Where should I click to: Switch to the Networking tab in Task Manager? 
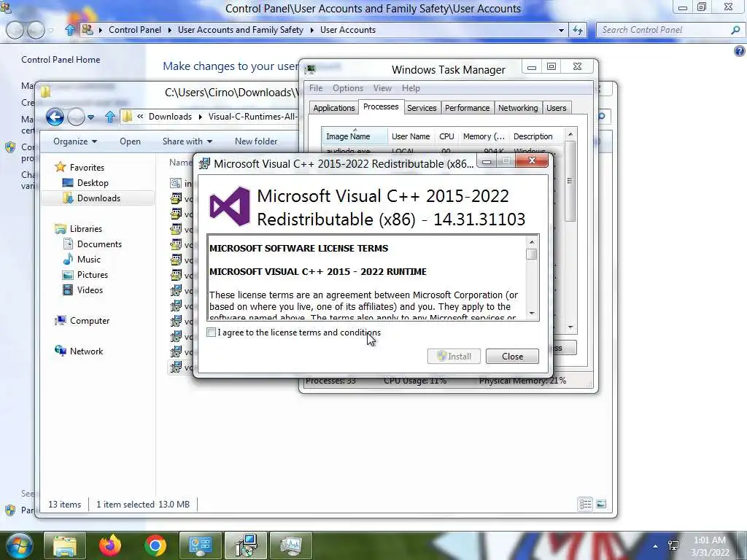(518, 108)
